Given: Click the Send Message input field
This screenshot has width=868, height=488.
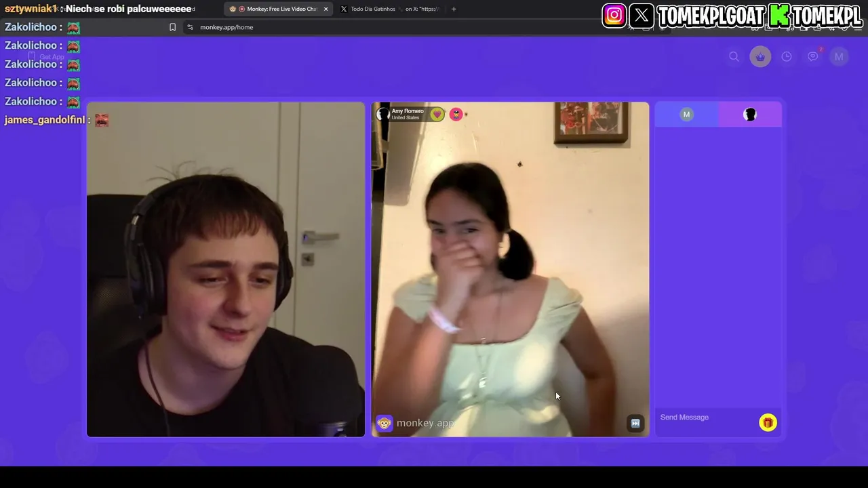Looking at the screenshot, I should [707, 418].
